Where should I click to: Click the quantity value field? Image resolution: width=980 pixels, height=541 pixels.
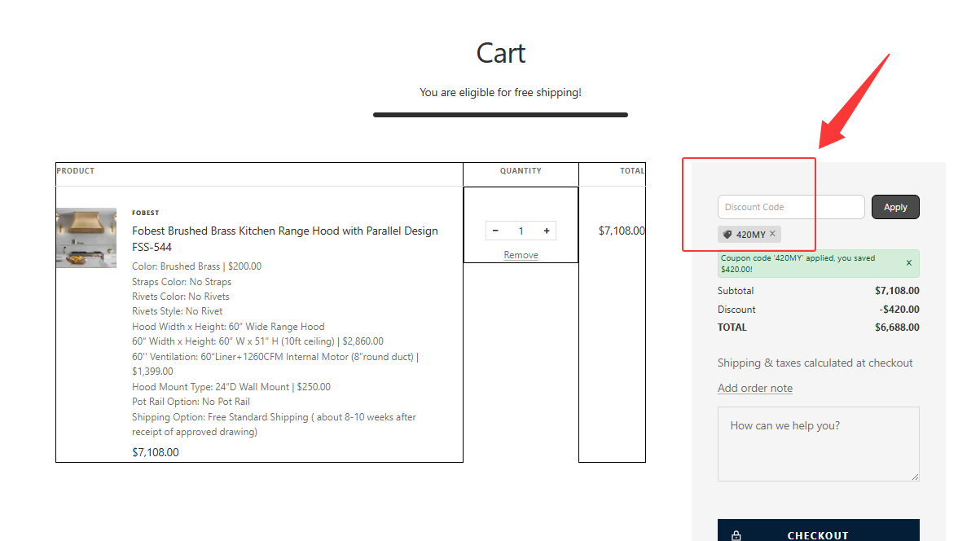pyautogui.click(x=521, y=231)
